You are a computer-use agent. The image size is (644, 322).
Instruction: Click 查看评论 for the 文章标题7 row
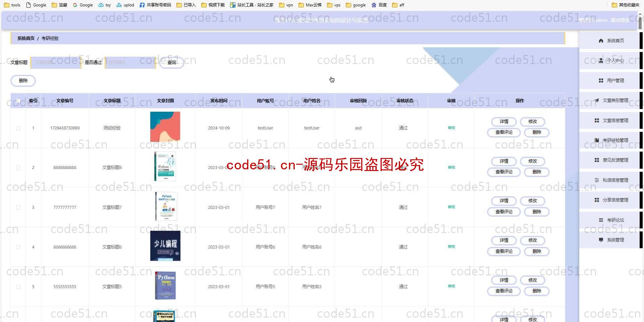(504, 212)
